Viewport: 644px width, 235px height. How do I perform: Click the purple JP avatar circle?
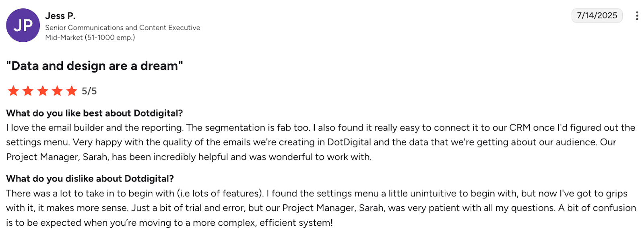[23, 25]
